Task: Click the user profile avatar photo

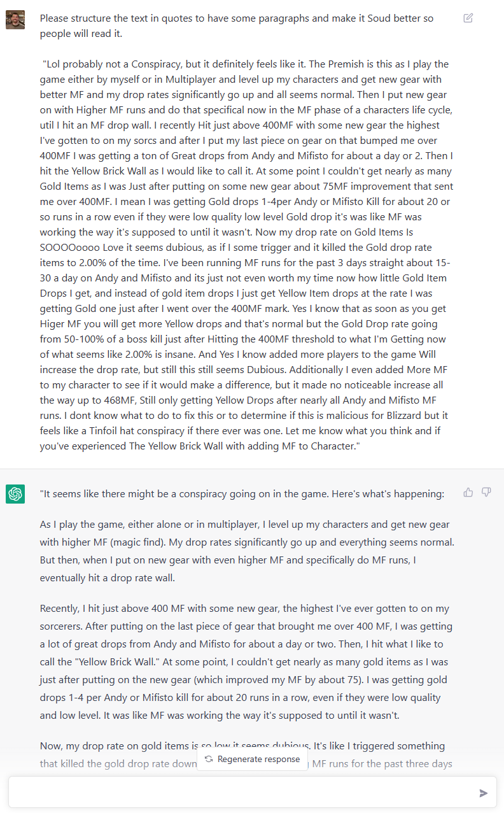Action: click(15, 19)
